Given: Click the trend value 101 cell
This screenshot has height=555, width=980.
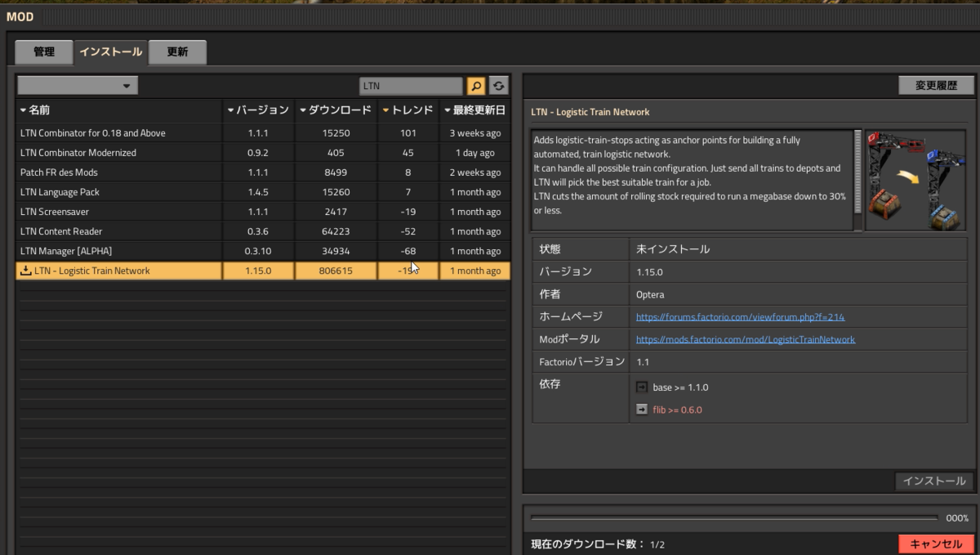Looking at the screenshot, I should pos(408,133).
